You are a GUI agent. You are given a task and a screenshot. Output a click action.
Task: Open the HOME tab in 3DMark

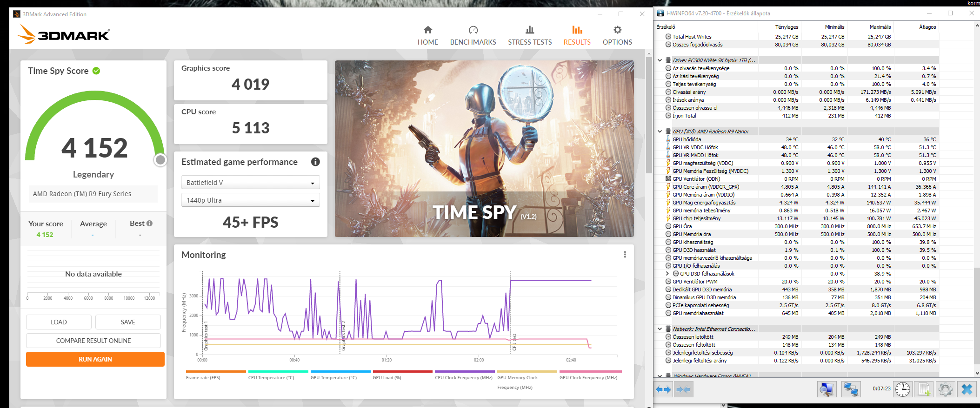click(x=427, y=36)
